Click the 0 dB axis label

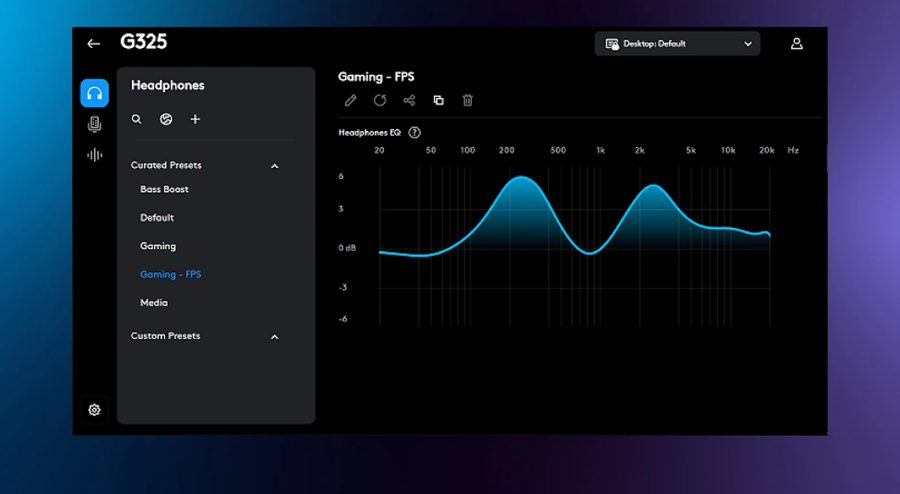347,248
